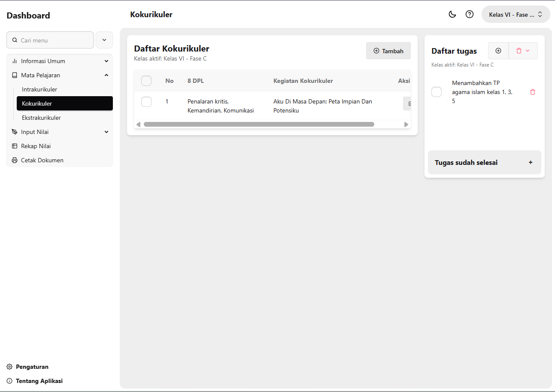Add a new task via the plus icon

pos(498,51)
